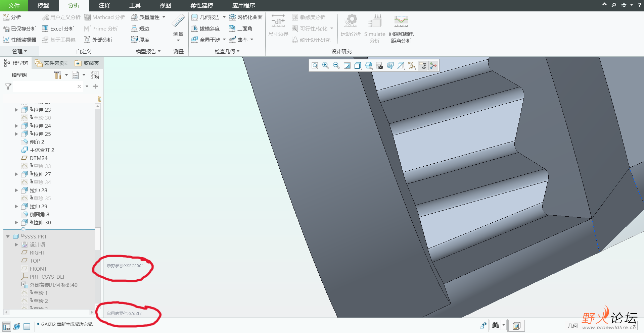Click the 厚度 thickness tool
The width and height of the screenshot is (644, 333).
pyautogui.click(x=140, y=40)
